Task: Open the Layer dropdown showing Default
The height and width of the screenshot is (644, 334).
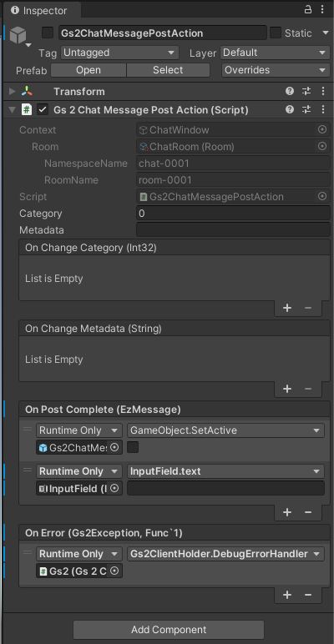Action: (x=275, y=53)
